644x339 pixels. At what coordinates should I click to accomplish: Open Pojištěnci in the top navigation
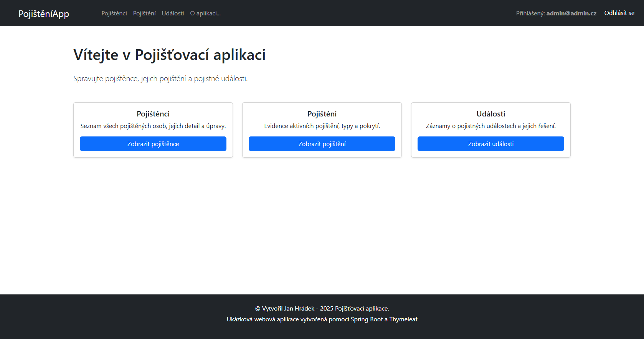tap(114, 13)
